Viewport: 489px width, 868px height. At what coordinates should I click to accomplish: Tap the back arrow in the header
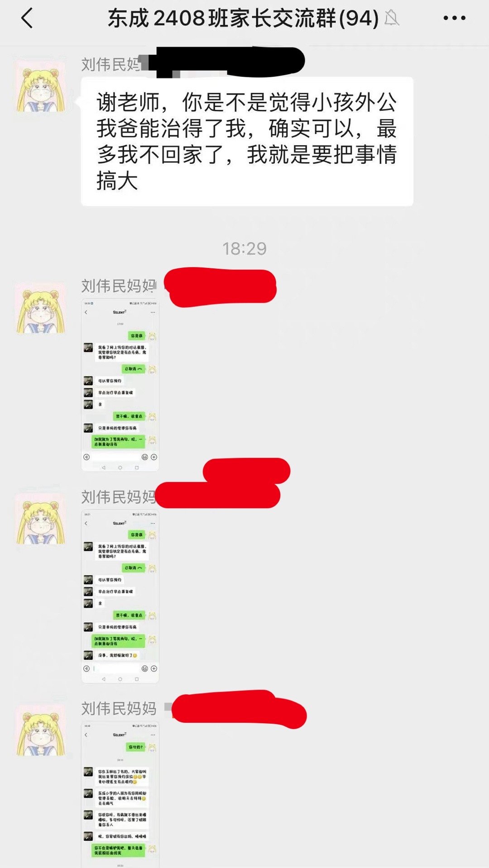click(x=27, y=19)
